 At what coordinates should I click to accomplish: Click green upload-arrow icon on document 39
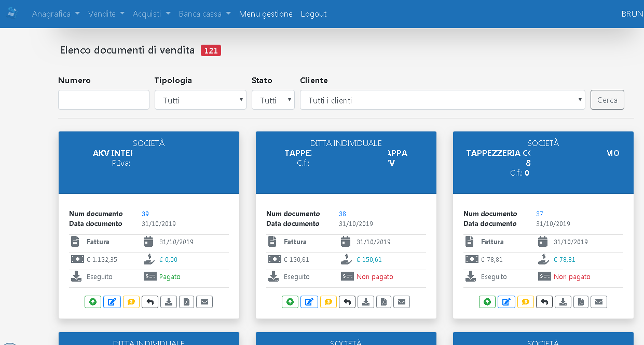[93, 302]
